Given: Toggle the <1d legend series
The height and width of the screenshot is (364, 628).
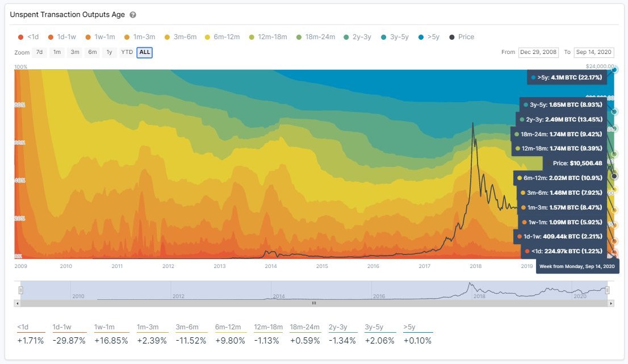Looking at the screenshot, I should [28, 37].
